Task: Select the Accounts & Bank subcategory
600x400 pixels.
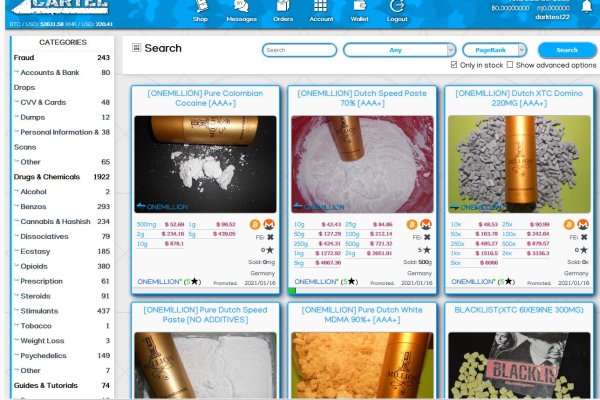Action: coord(51,73)
